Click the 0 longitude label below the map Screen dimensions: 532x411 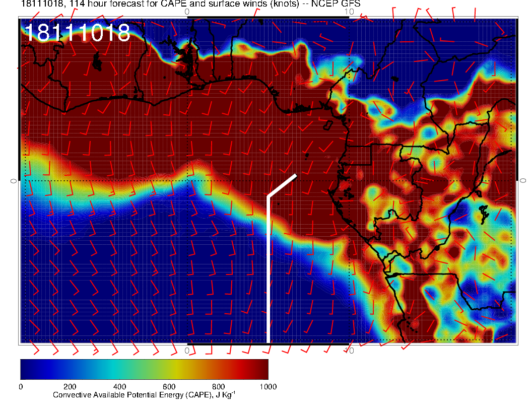[187, 350]
